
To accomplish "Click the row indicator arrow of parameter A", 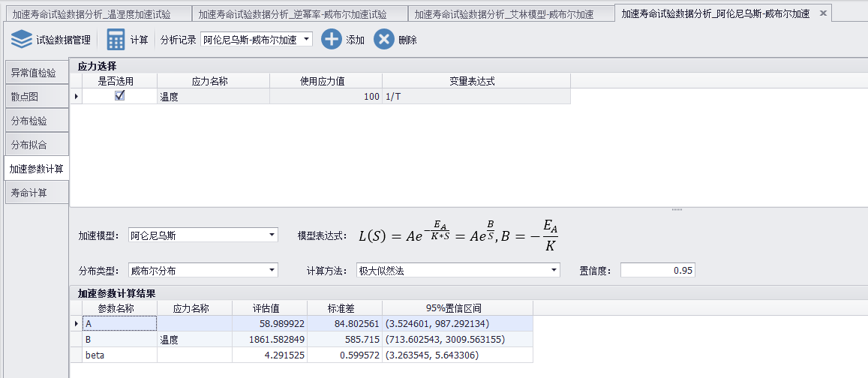I will tap(77, 323).
